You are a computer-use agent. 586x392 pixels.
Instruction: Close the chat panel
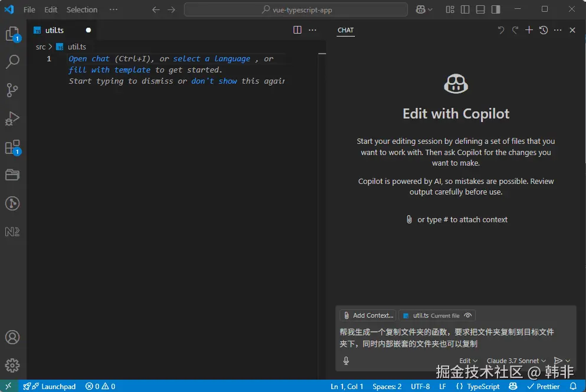572,30
